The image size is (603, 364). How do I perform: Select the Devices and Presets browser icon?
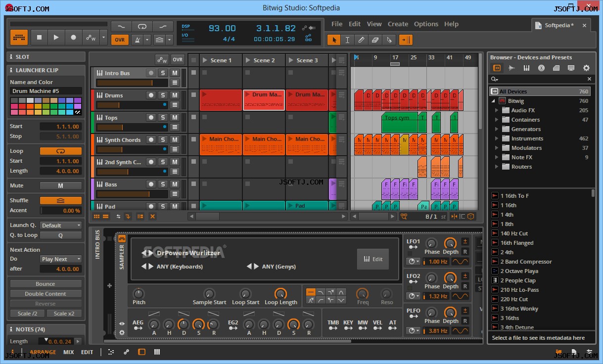click(497, 68)
